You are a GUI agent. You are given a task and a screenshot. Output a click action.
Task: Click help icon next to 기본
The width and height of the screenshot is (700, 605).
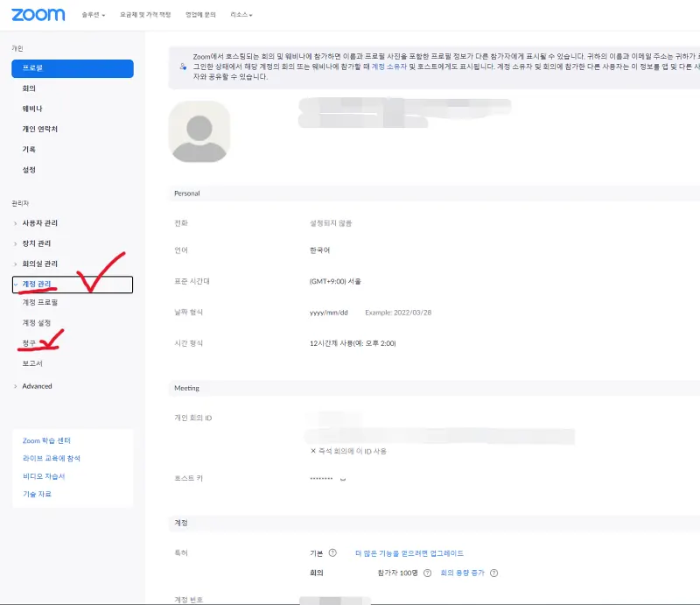[332, 552]
